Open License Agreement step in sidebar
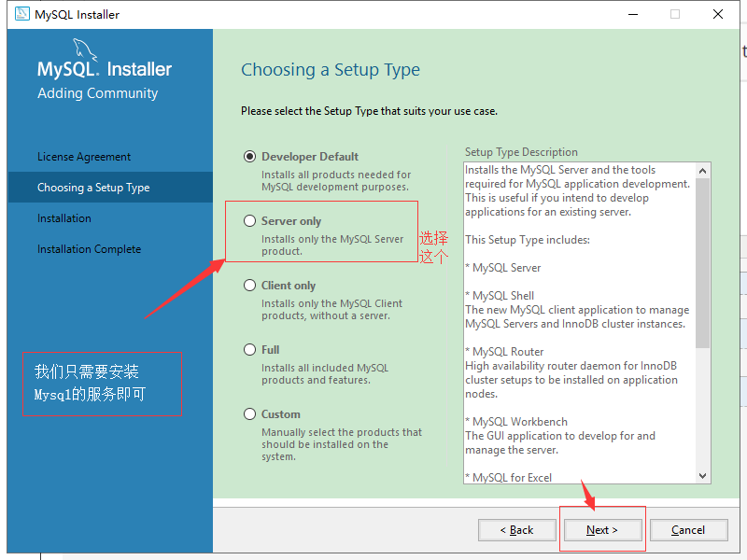Image resolution: width=747 pixels, height=560 pixels. (84, 157)
